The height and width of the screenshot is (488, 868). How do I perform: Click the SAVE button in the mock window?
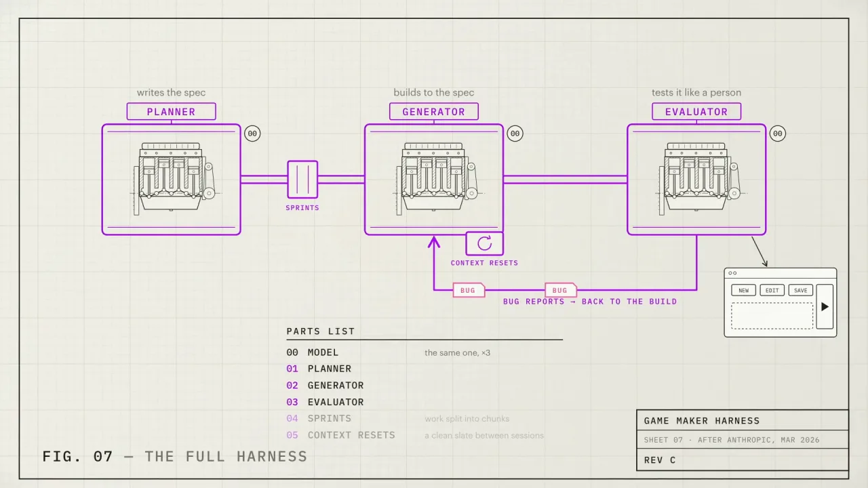pyautogui.click(x=801, y=290)
